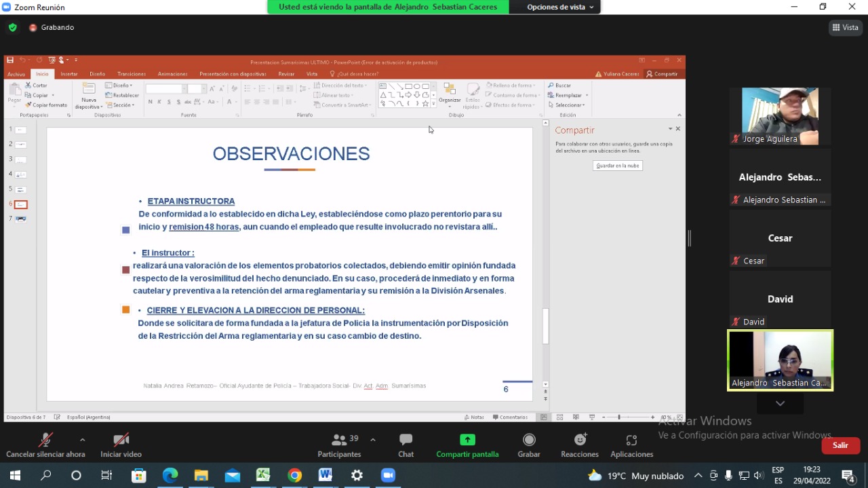Click the PowerPoint zoom slider
The width and height of the screenshot is (868, 488).
click(x=620, y=417)
